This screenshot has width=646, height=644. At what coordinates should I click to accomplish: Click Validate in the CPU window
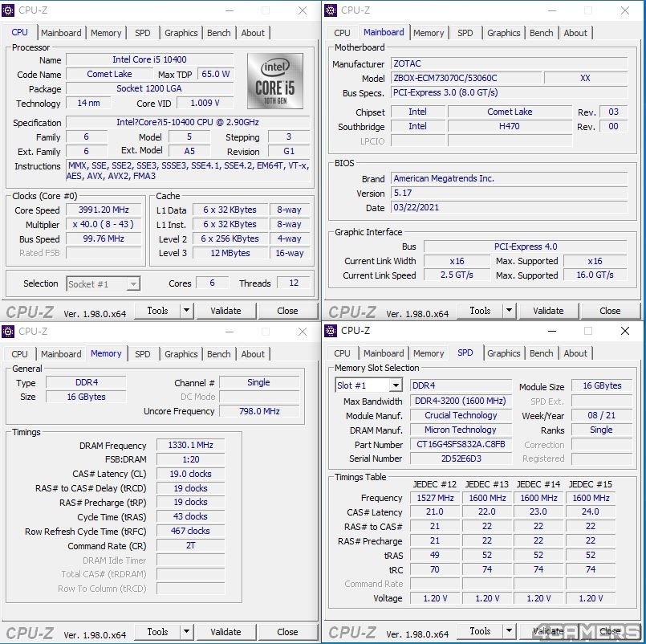[x=225, y=311]
